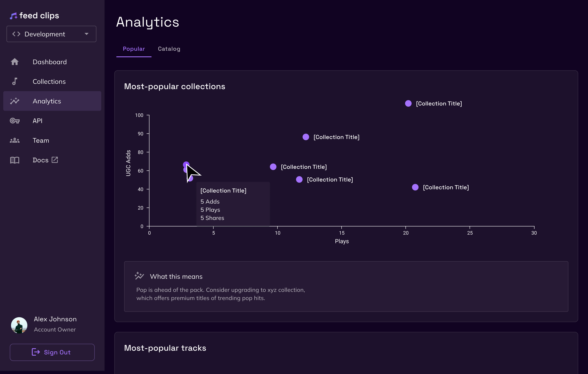Click the Collections music note icon
Viewport: 588px width, 374px height.
(x=15, y=81)
